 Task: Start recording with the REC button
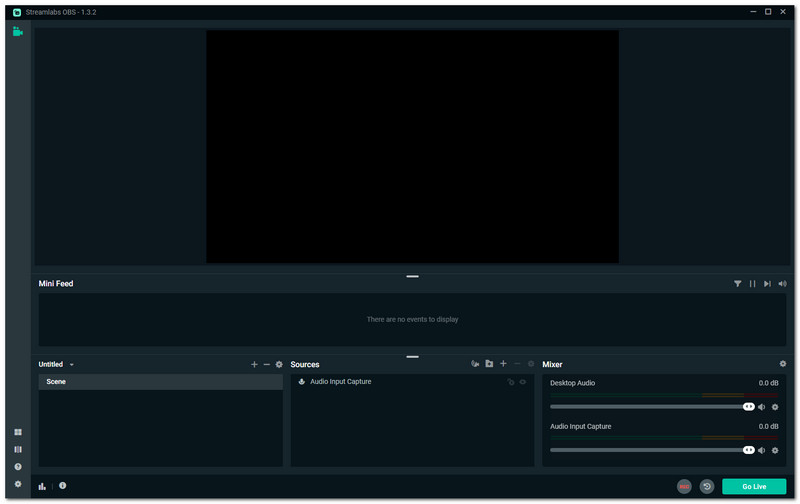tap(684, 486)
